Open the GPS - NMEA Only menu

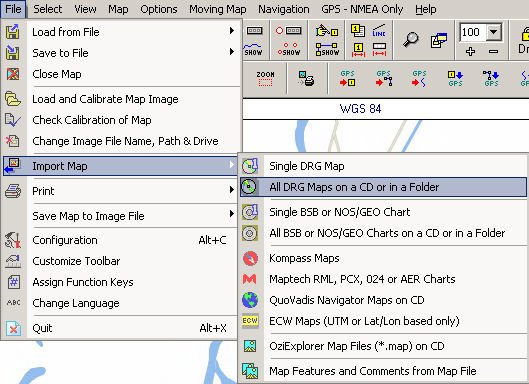tap(362, 9)
